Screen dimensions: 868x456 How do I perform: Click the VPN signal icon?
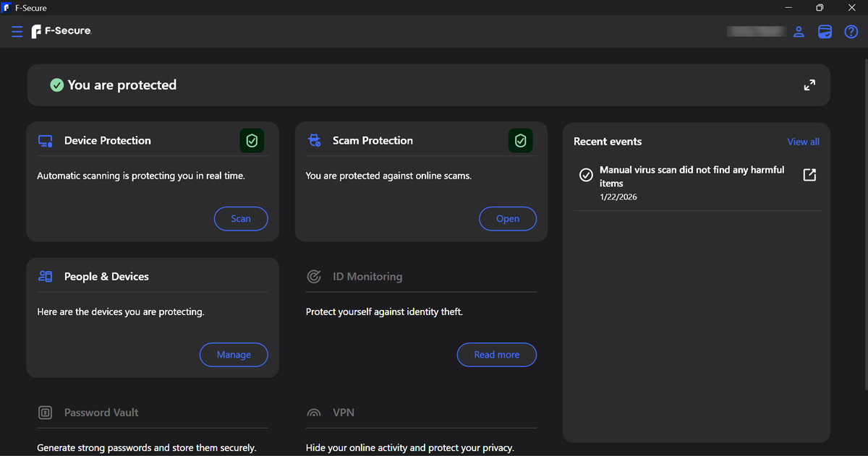point(314,413)
